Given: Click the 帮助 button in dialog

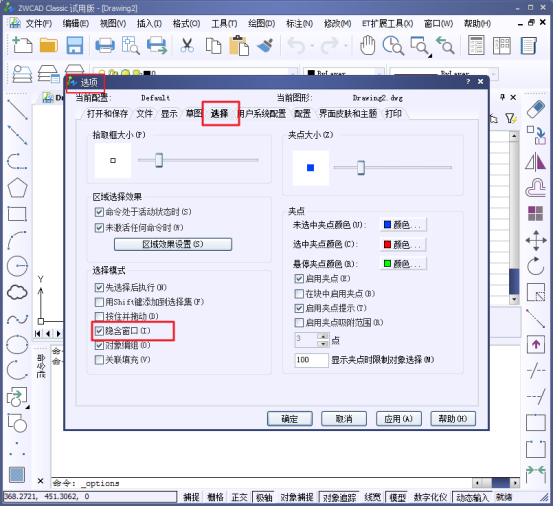Looking at the screenshot, I should pos(453,419).
